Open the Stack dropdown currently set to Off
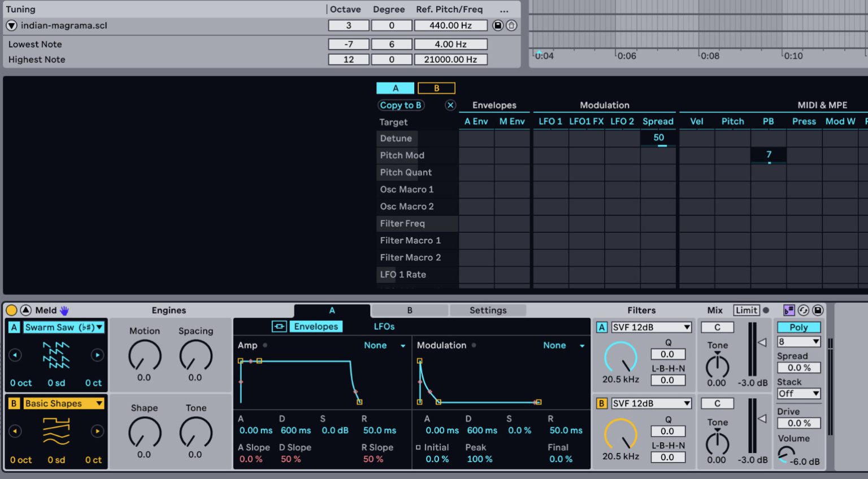Screen dimensions: 868x479 798,394
